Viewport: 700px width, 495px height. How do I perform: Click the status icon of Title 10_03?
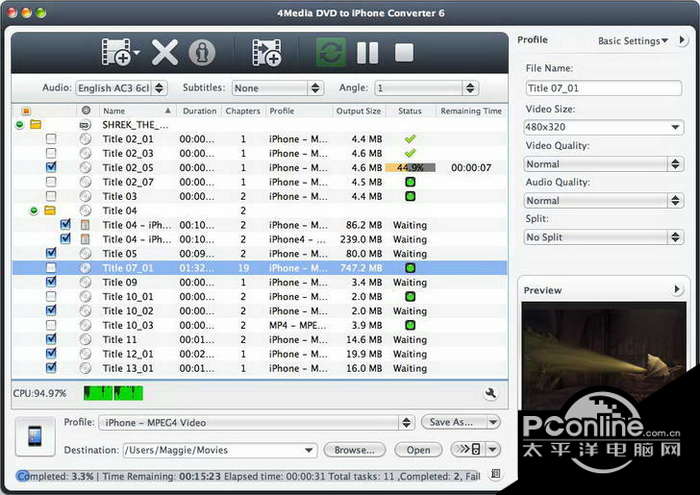coord(410,325)
